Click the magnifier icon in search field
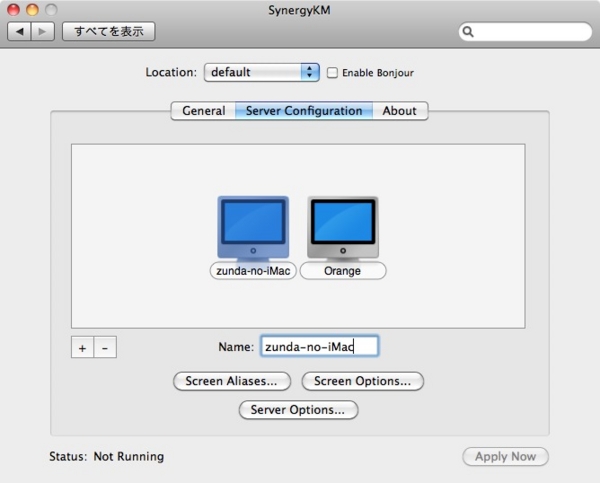Viewport: 600px width, 483px height. (468, 32)
